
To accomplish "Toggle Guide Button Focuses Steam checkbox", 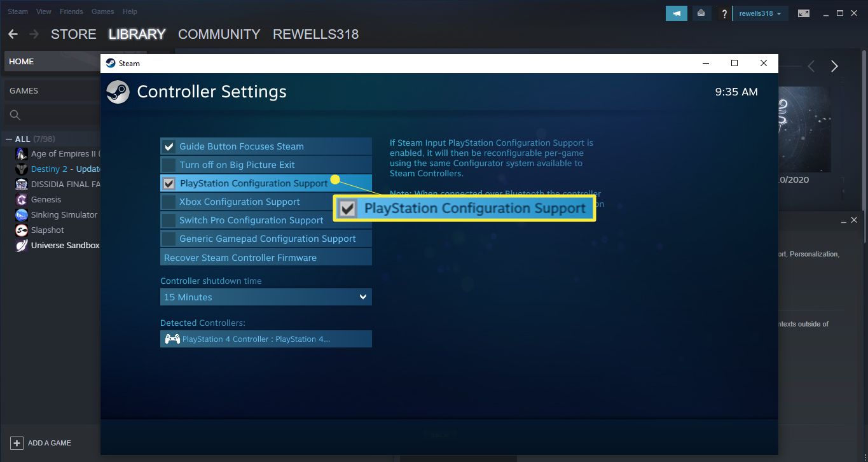I will (169, 146).
